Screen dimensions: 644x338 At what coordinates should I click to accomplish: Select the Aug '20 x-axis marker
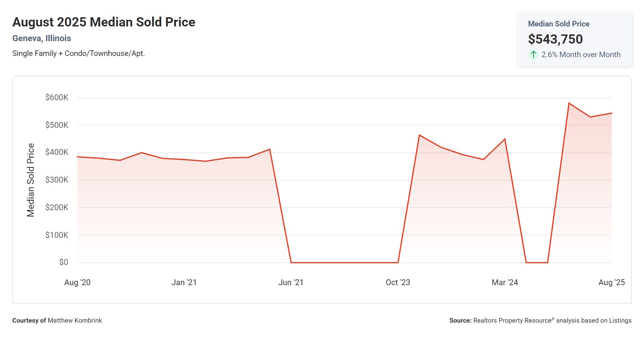77,282
